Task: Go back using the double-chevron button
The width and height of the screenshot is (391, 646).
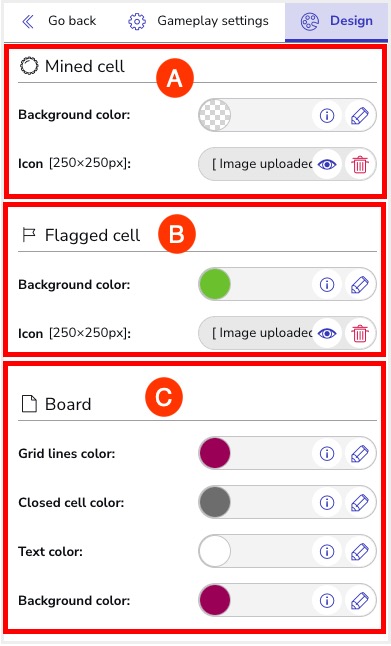Action: coord(28,21)
